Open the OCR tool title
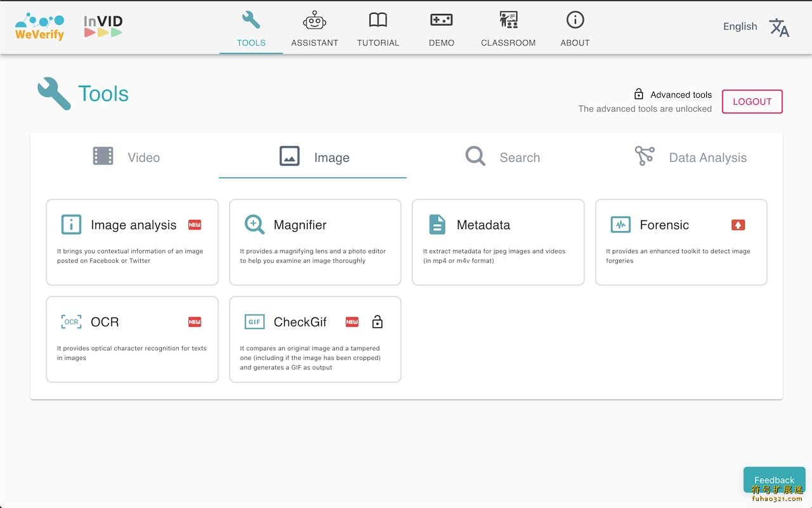The width and height of the screenshot is (812, 508). (x=105, y=322)
